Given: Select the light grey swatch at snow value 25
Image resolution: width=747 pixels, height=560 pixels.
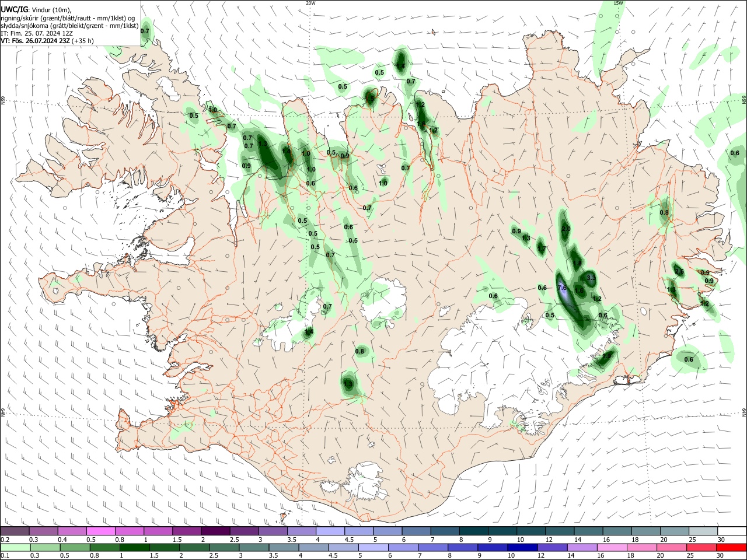Looking at the screenshot, I should point(703,531).
